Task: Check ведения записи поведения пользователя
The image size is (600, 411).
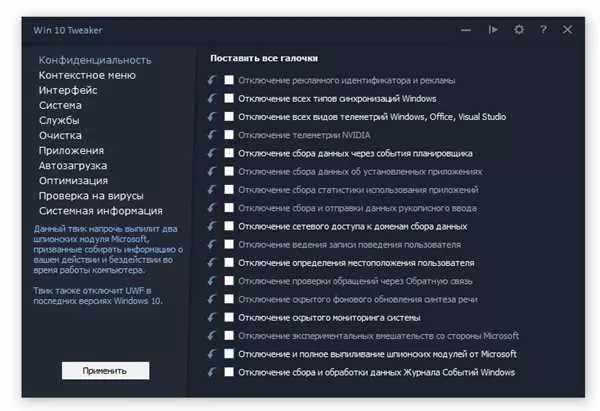Action: tap(229, 244)
